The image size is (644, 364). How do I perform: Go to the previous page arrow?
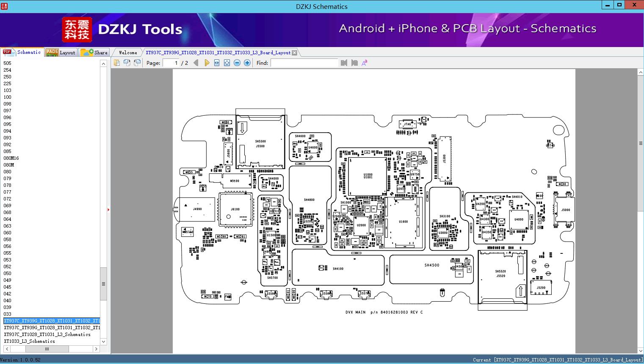click(x=196, y=63)
